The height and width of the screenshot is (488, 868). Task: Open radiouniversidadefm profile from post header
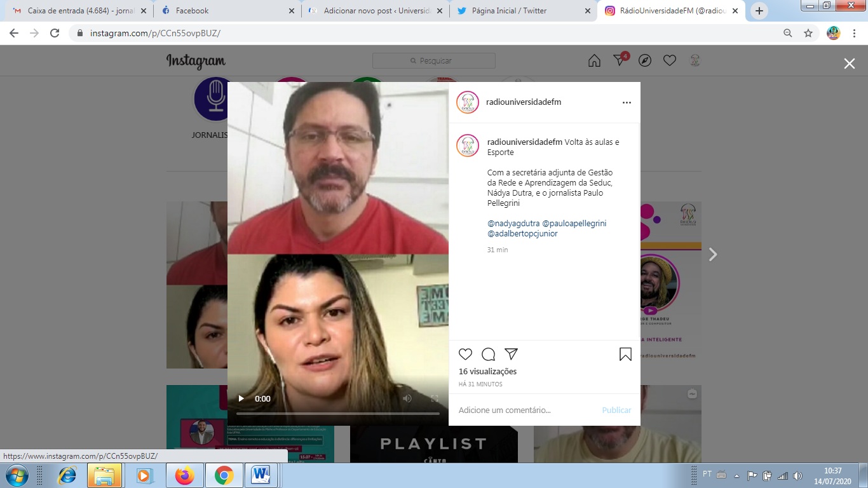tap(524, 102)
